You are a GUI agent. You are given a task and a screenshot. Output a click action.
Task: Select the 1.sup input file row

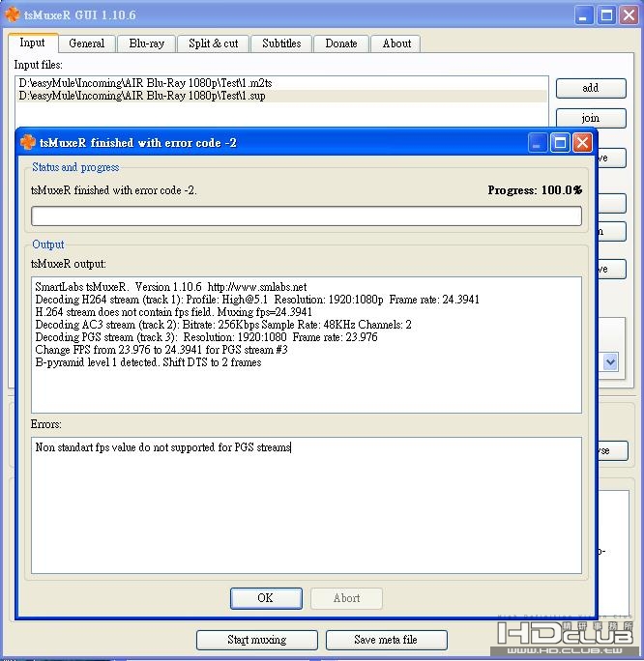point(281,96)
